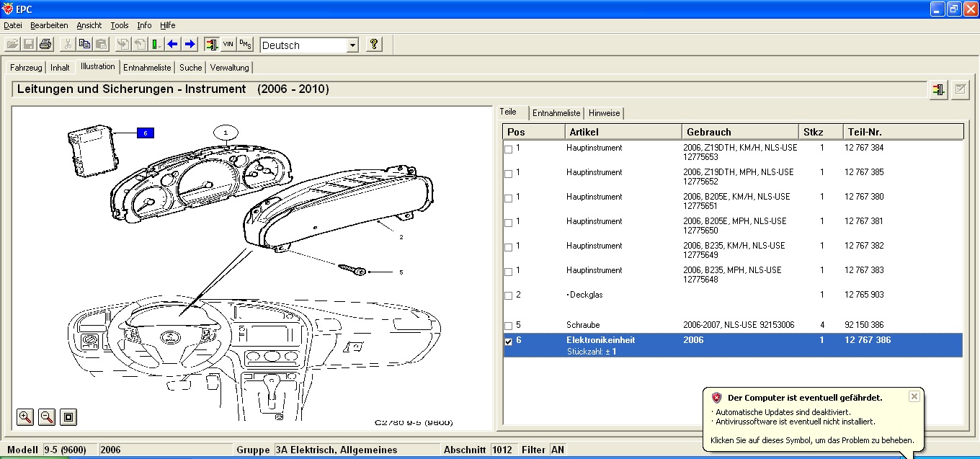
Task: Click the DMS toolbar button
Action: click(246, 45)
